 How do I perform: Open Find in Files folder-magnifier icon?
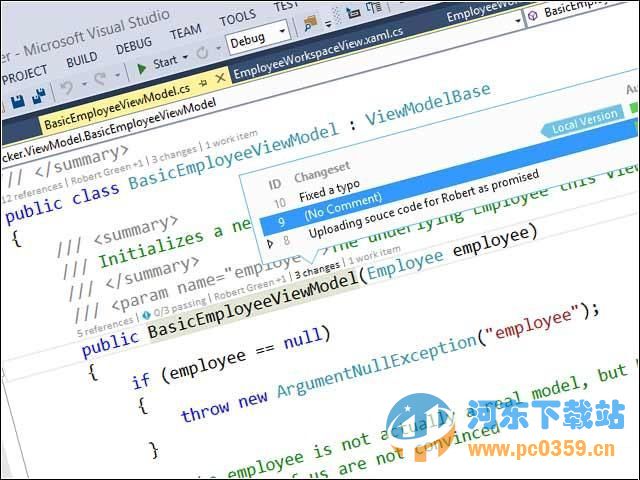click(x=310, y=23)
